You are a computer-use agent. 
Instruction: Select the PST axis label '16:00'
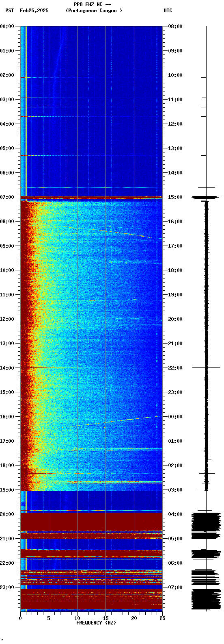pyautogui.click(x=7, y=417)
